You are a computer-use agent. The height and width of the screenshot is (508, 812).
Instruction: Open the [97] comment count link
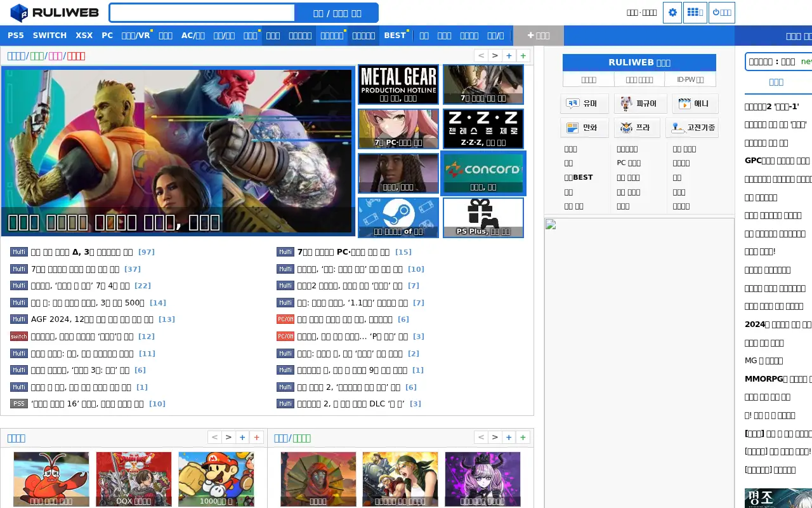click(147, 252)
